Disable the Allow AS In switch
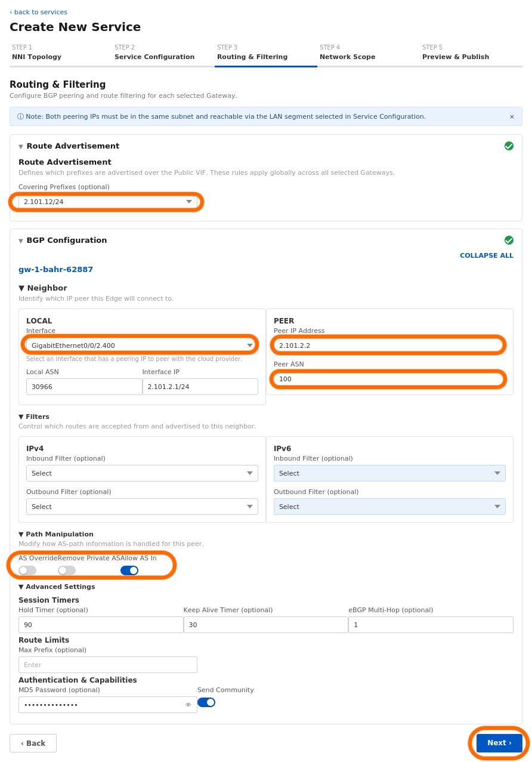 pos(129,570)
